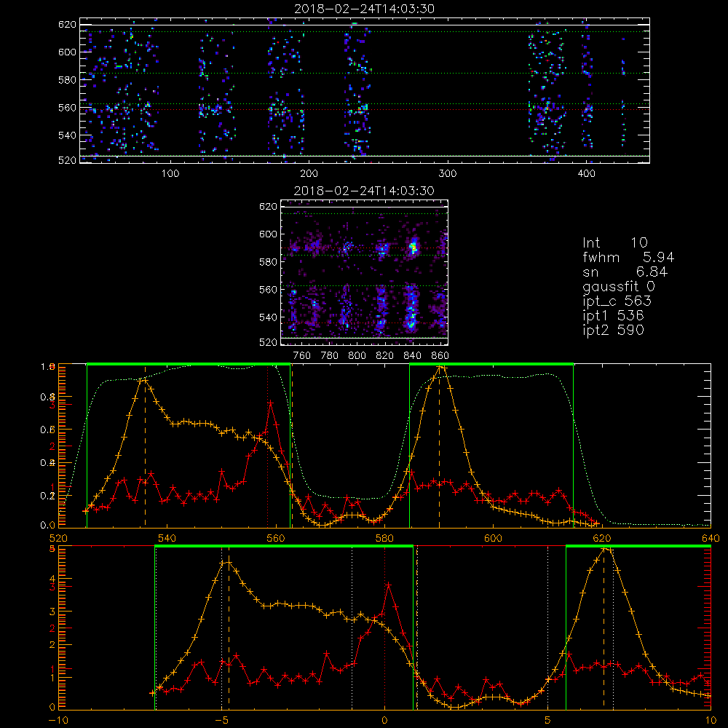Click y-axis label 580 of the wide top image
This screenshot has width=728, height=728.
pos(67,80)
